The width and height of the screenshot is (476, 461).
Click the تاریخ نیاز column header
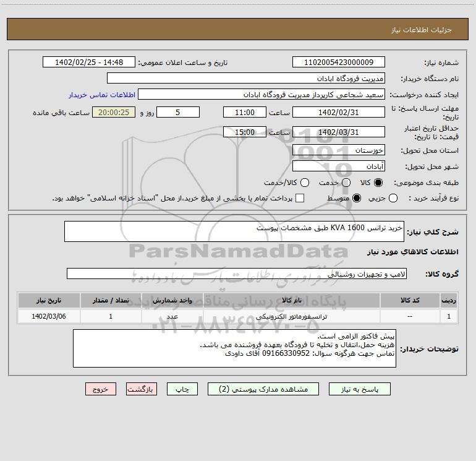(x=49, y=300)
